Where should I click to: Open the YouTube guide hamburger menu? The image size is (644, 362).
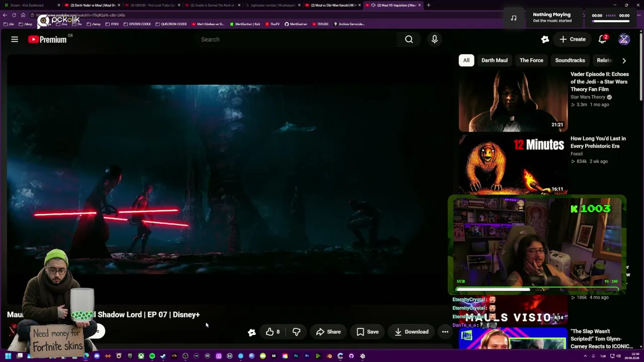coord(15,39)
